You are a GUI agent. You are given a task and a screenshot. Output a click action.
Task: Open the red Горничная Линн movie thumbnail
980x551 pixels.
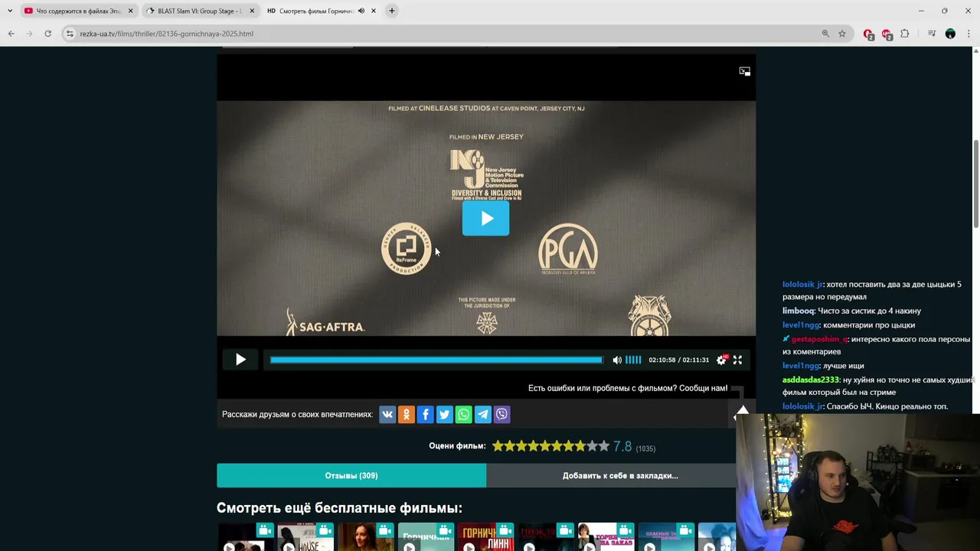(485, 536)
